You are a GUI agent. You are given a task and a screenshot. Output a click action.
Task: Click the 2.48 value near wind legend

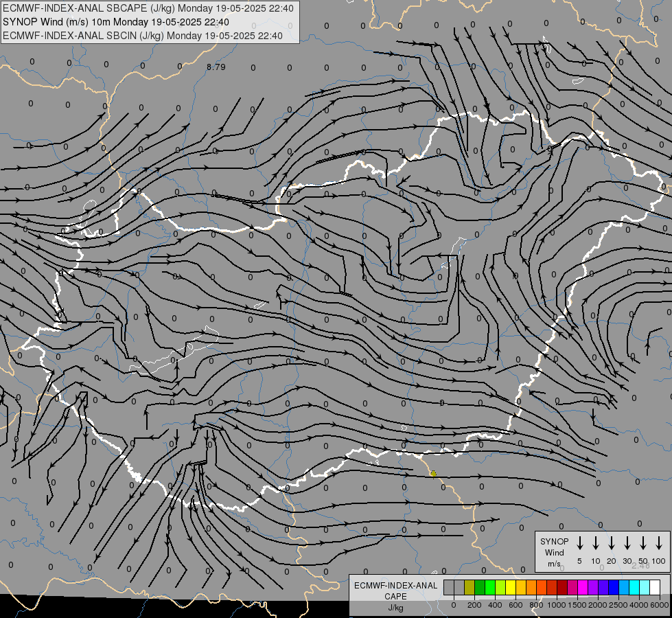coord(640,566)
